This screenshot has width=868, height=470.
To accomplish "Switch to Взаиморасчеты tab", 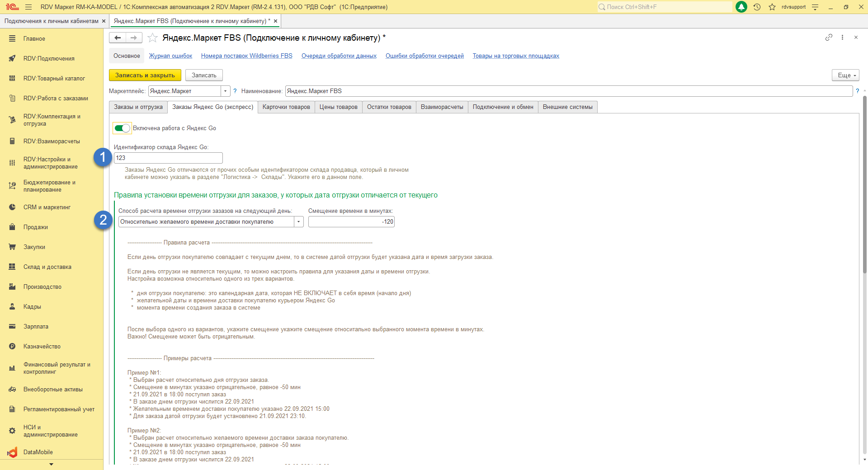I will (x=442, y=107).
